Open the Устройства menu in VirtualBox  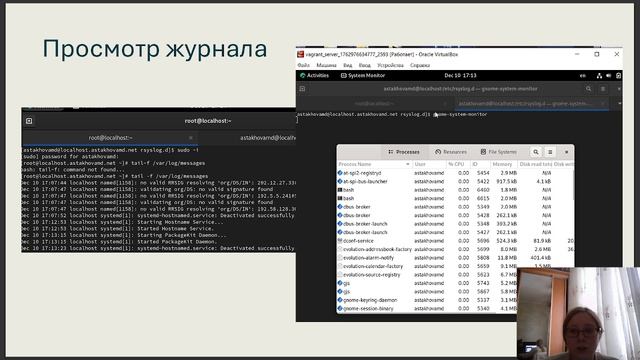point(390,65)
